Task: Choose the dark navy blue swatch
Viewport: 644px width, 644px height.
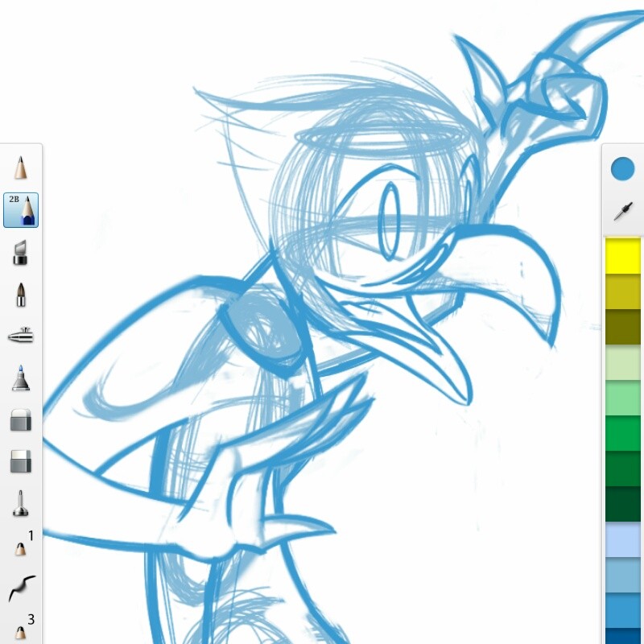Action: (x=622, y=636)
